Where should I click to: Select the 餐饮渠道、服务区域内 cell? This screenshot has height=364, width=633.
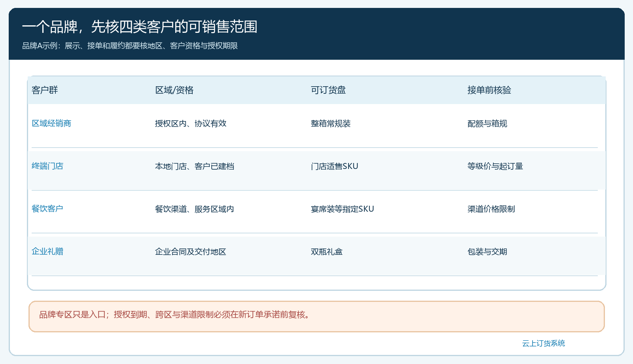tap(195, 209)
